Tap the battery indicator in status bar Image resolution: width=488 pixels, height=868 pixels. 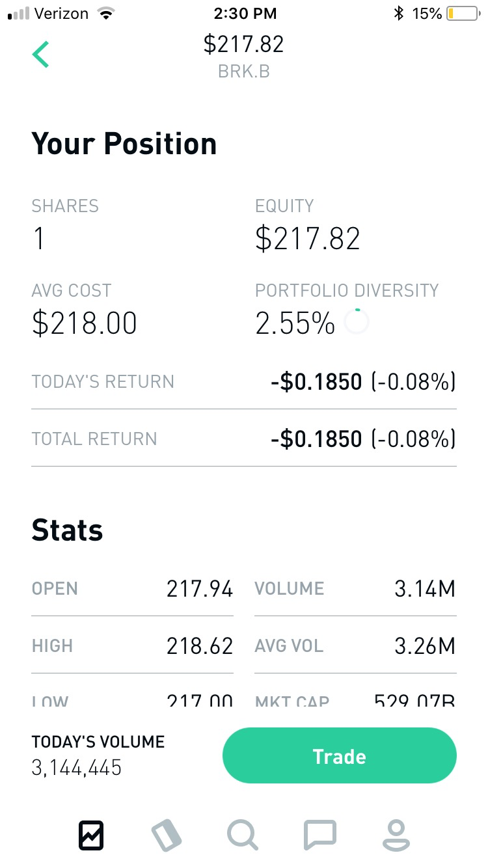tap(461, 14)
